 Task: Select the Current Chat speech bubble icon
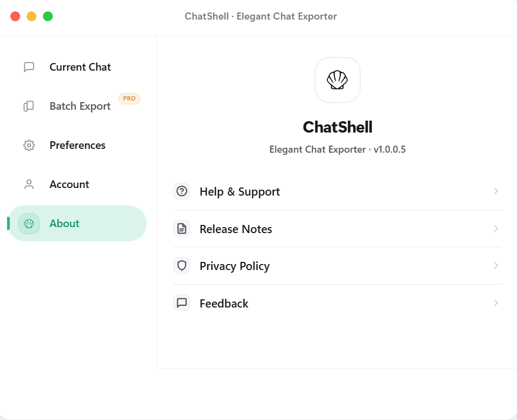click(x=28, y=67)
